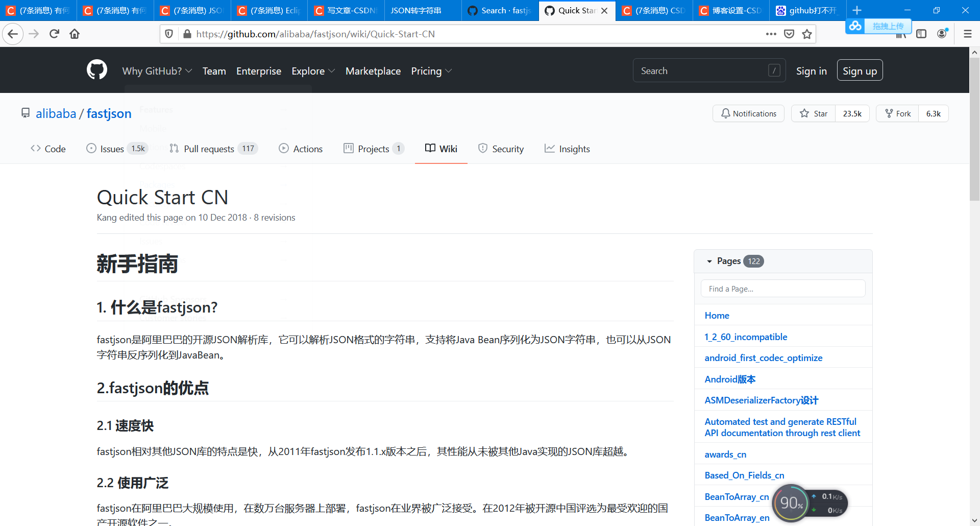This screenshot has height=526, width=980.
Task: Reload the current page
Action: pyautogui.click(x=54, y=34)
